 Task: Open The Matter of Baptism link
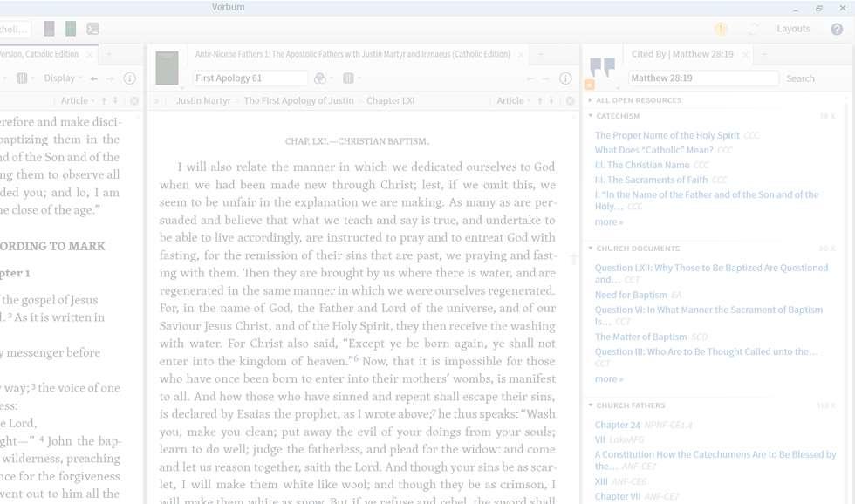click(640, 337)
